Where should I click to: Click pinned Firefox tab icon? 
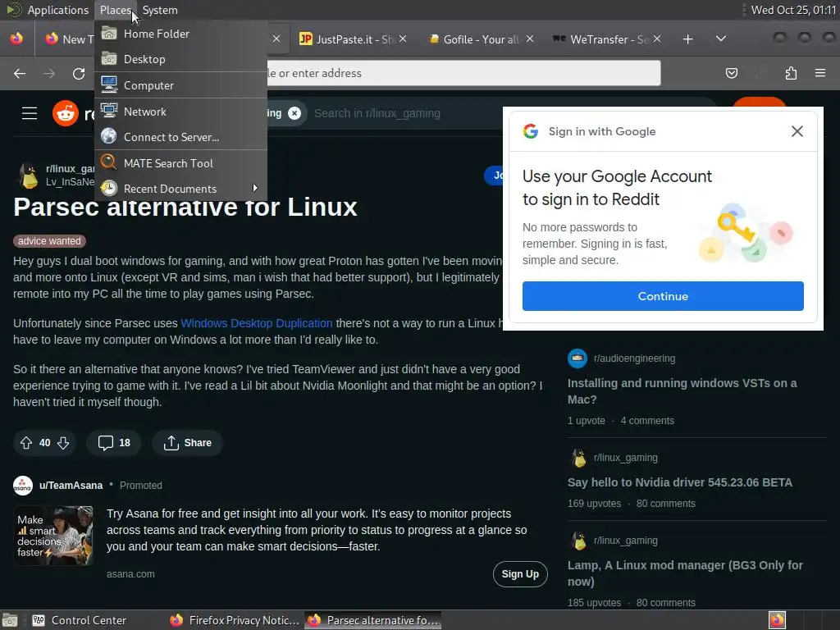click(16, 39)
